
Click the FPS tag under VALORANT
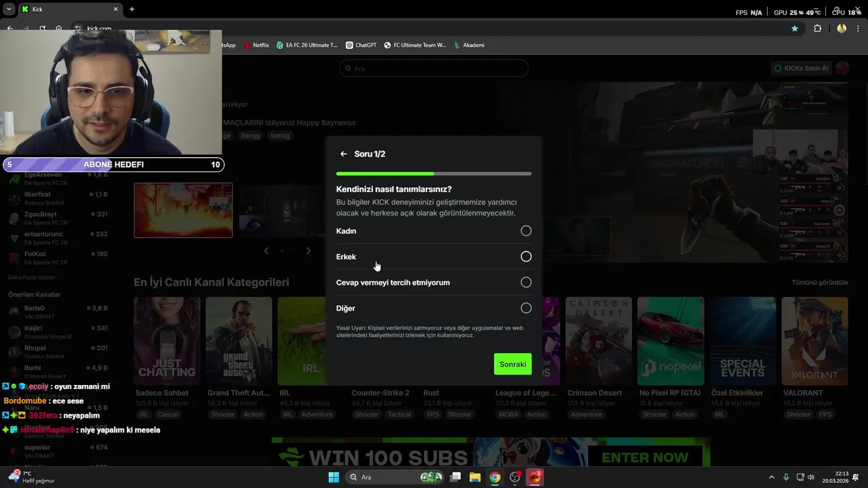point(825,415)
